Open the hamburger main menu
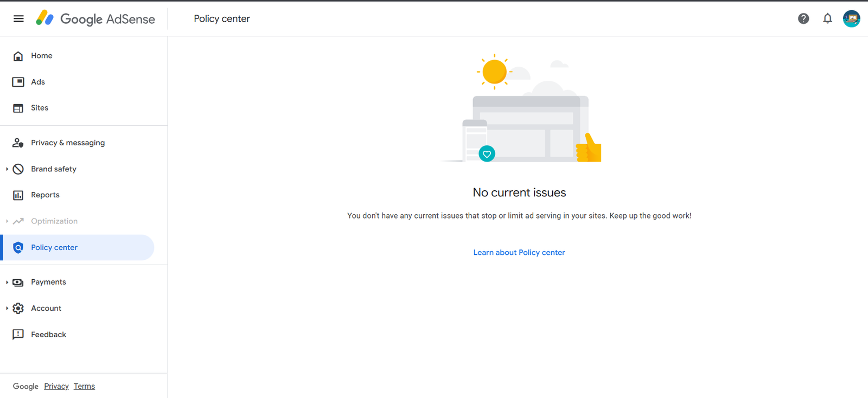This screenshot has width=868, height=398. [x=18, y=18]
